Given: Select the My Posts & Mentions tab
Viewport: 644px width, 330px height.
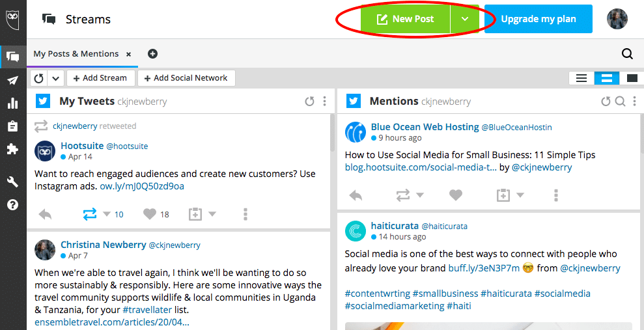Looking at the screenshot, I should (x=76, y=54).
